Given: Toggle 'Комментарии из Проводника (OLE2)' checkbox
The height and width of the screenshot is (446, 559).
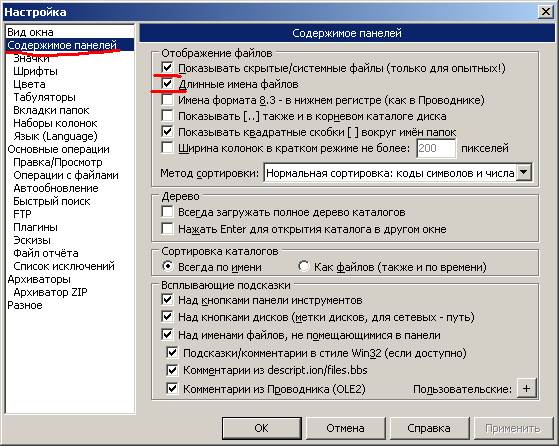Looking at the screenshot, I should coord(172,388).
